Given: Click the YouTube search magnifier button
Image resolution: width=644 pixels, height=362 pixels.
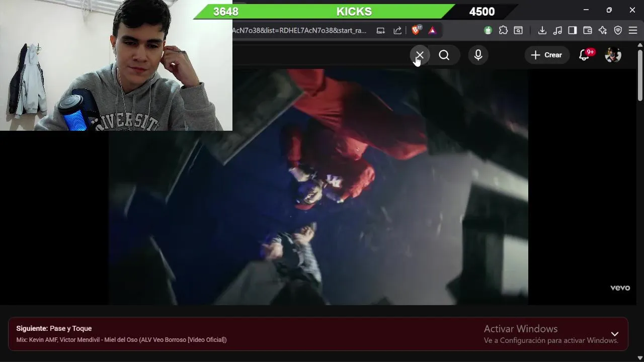Looking at the screenshot, I should click(444, 55).
